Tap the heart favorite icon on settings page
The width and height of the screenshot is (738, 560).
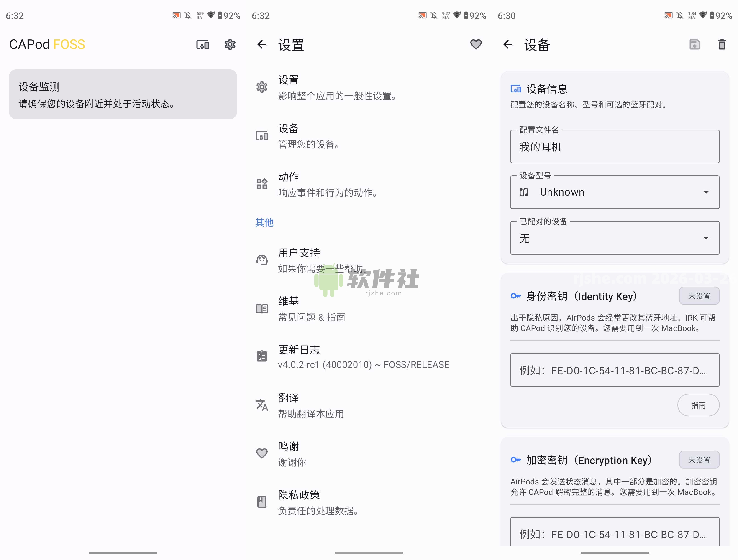476,44
